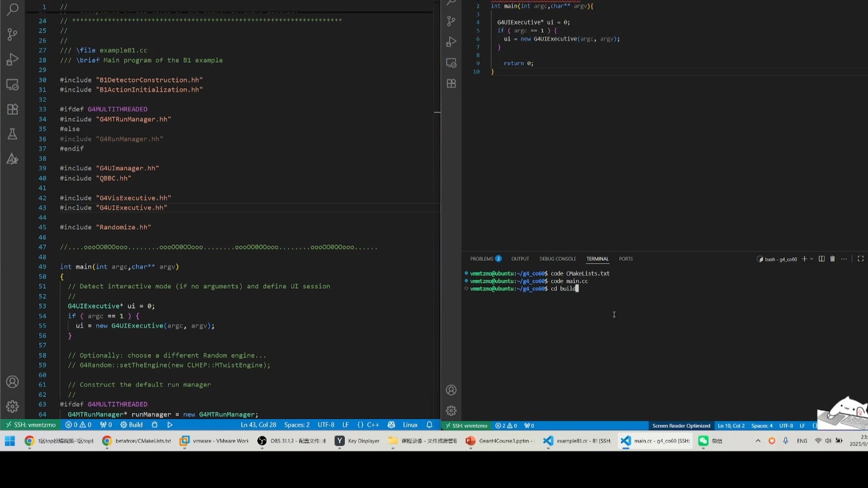
Task: Change indentation via Spaces: 4
Action: coord(762,426)
